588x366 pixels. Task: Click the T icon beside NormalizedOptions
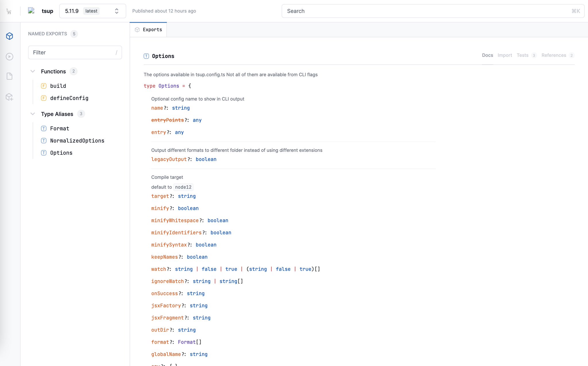(44, 141)
